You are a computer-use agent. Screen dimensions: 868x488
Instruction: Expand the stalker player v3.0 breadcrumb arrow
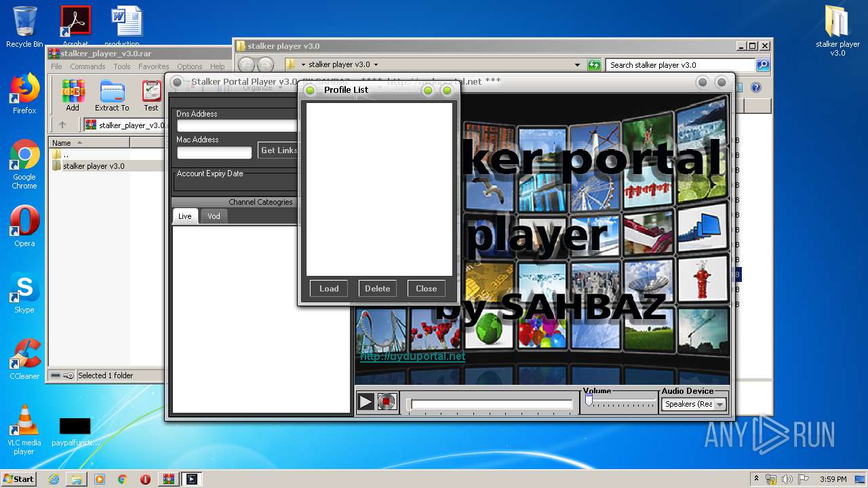(x=376, y=65)
